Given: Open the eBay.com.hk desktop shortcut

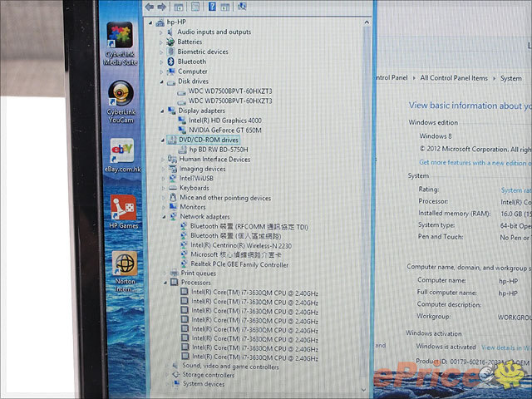Looking at the screenshot, I should coord(121,153).
